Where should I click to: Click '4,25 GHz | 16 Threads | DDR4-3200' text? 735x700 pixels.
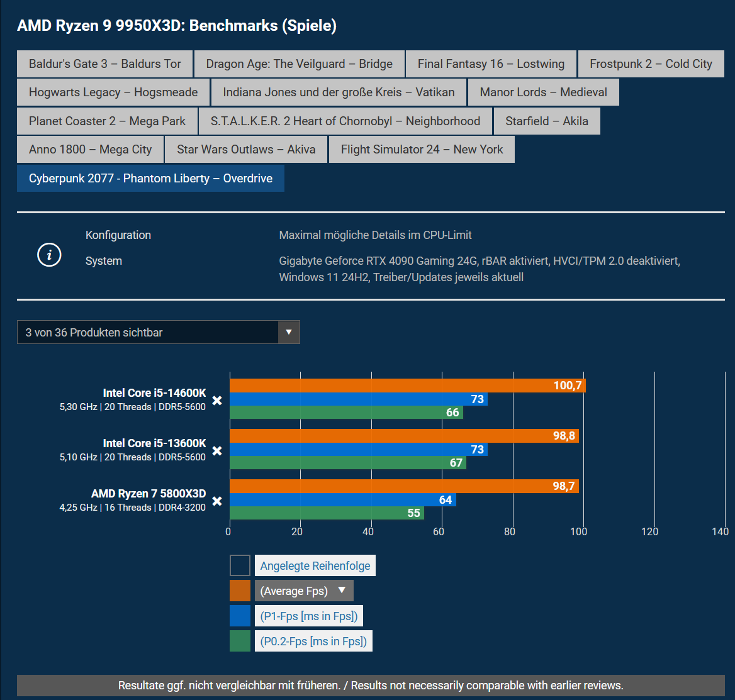click(x=133, y=508)
